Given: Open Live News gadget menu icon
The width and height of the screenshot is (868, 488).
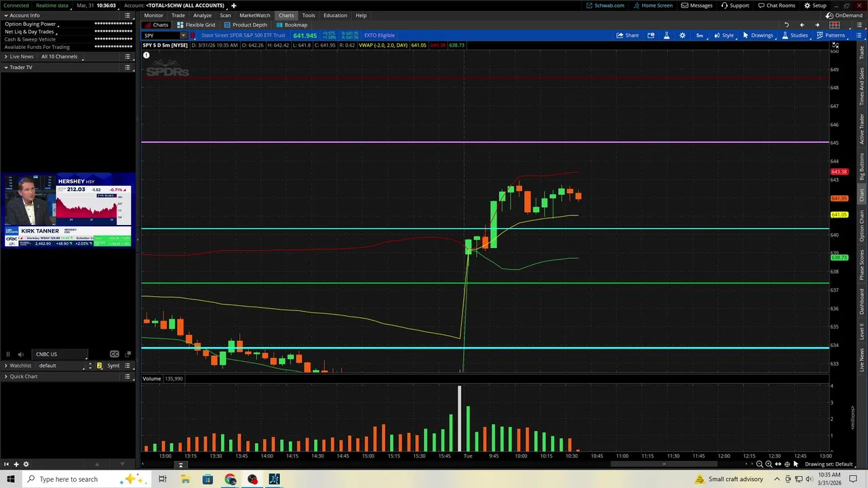Looking at the screenshot, I should click(x=127, y=56).
